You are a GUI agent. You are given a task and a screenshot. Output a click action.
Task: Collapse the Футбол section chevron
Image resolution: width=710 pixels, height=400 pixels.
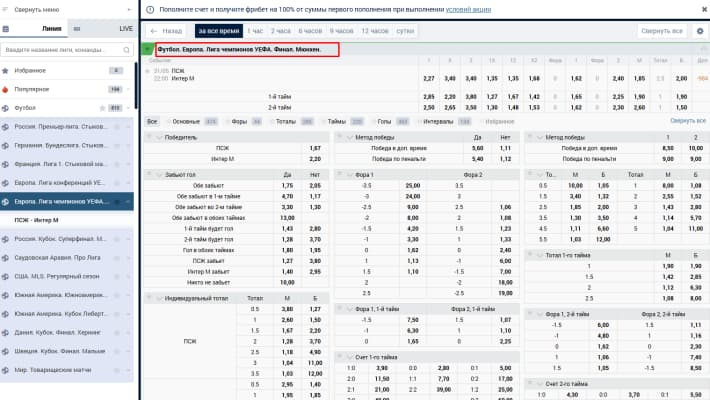click(129, 108)
